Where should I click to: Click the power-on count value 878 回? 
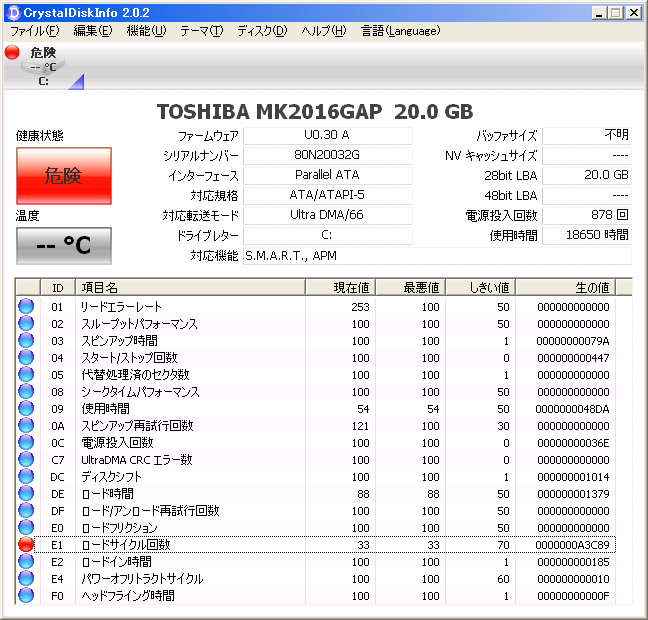coord(587,215)
